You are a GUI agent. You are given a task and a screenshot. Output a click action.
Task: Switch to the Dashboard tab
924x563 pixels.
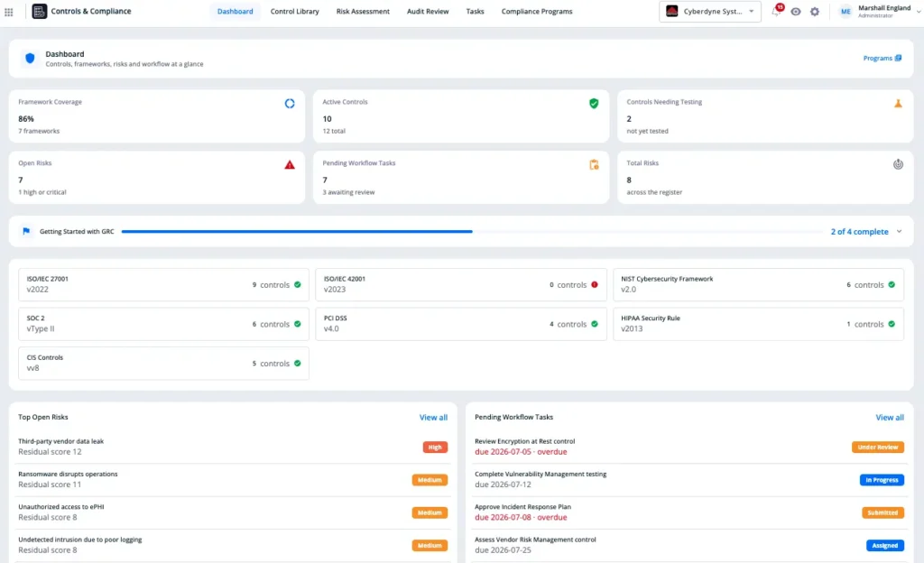click(236, 11)
